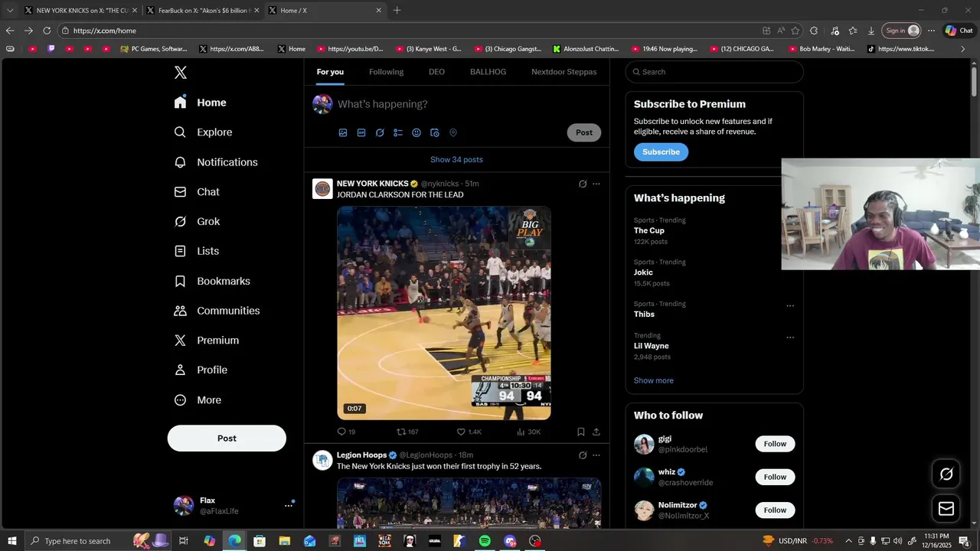Open Spotify from the taskbar
Image resolution: width=980 pixels, height=551 pixels.
485,541
